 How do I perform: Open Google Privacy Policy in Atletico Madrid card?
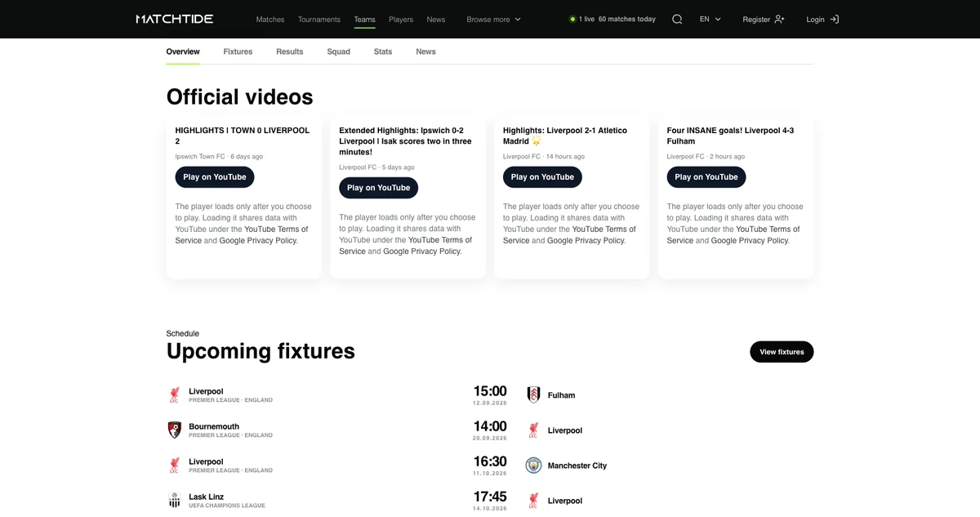pos(586,241)
